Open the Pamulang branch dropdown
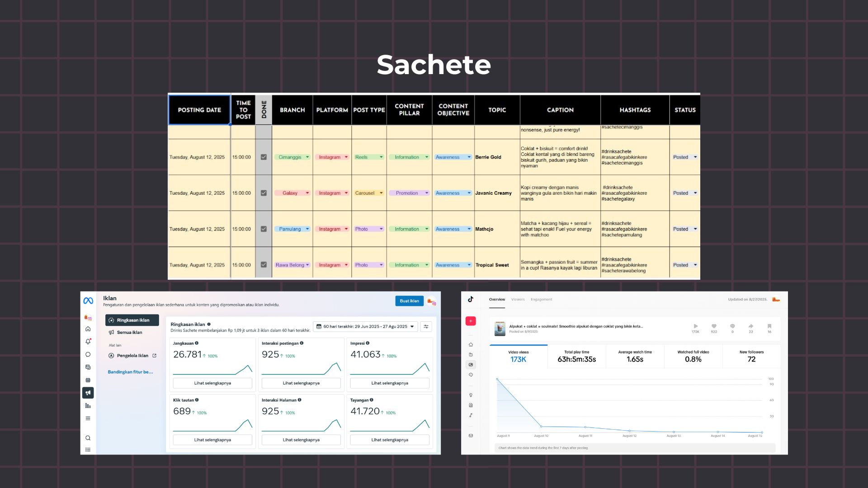Image resolution: width=868 pixels, height=488 pixels. click(292, 229)
